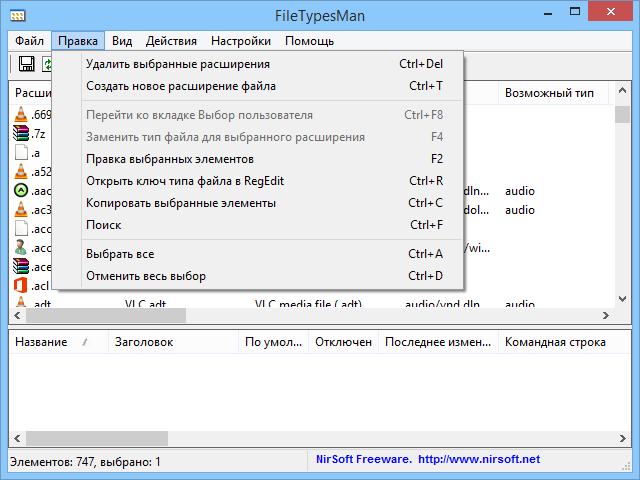Image resolution: width=640 pixels, height=480 pixels.
Task: Select the VLC cone icon for .a52
Action: pos(21,171)
